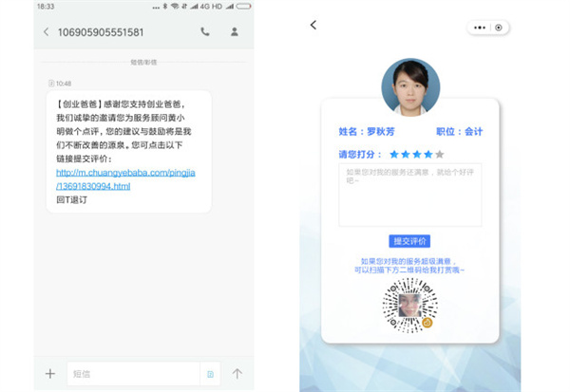Call the sender using the phone icon
Screen dimensions: 570x392
[x=205, y=32]
